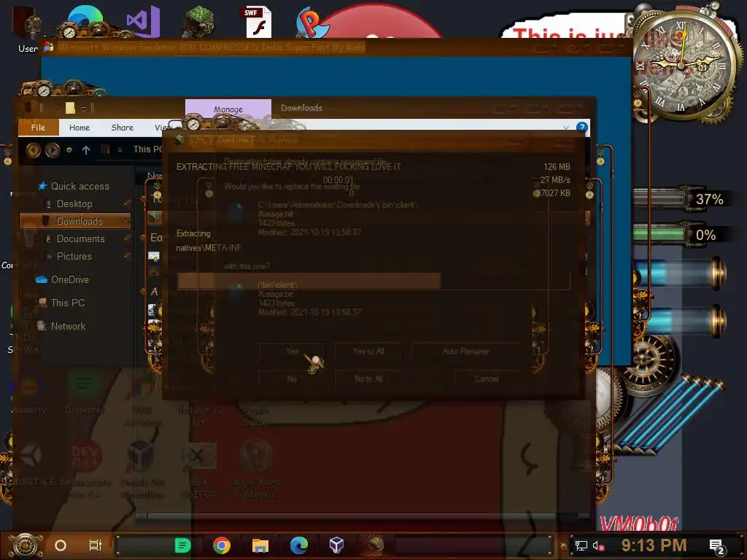Open the Minecraft grass block desktop icon

tap(200, 22)
